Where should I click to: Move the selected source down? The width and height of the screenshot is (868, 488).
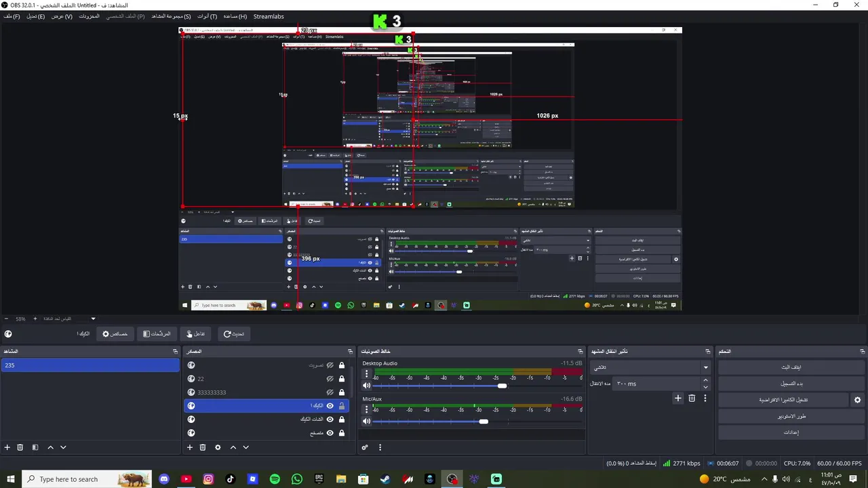pyautogui.click(x=245, y=447)
